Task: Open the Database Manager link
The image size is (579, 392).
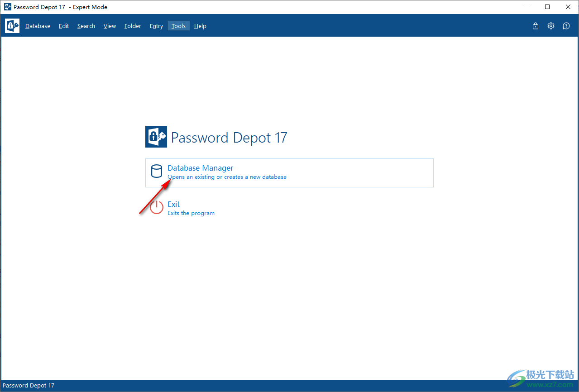Action: click(x=201, y=168)
